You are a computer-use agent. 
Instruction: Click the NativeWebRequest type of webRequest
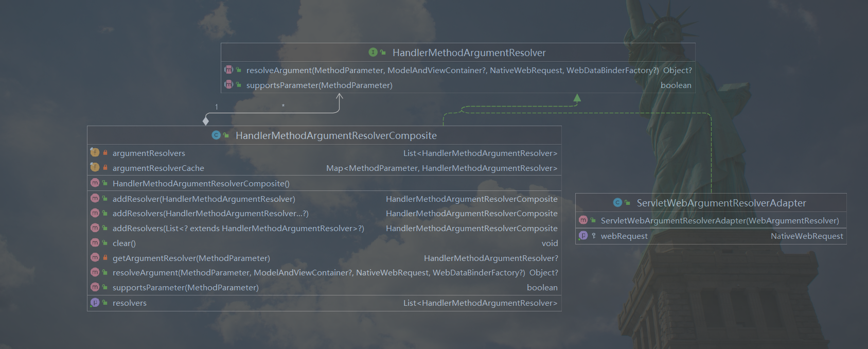(806, 236)
